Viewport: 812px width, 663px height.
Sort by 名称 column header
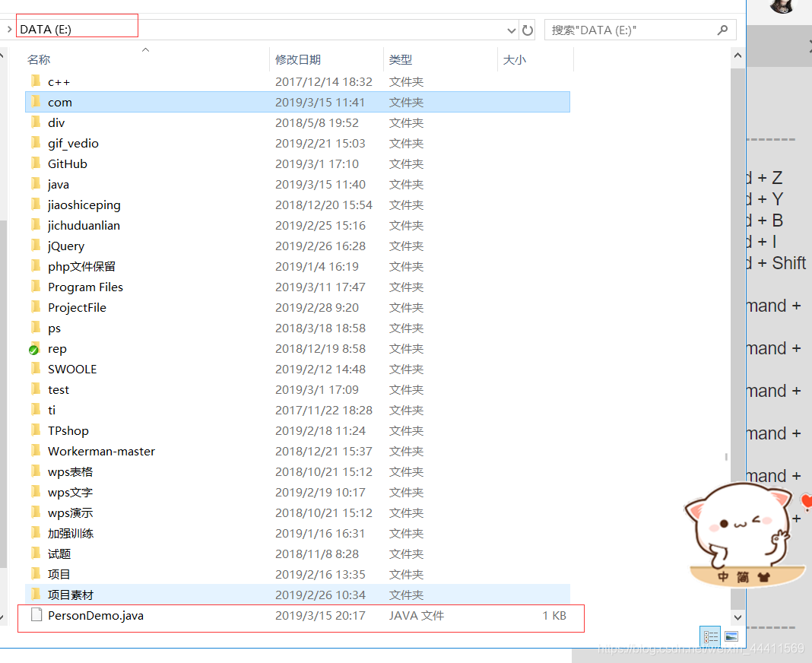(x=39, y=59)
